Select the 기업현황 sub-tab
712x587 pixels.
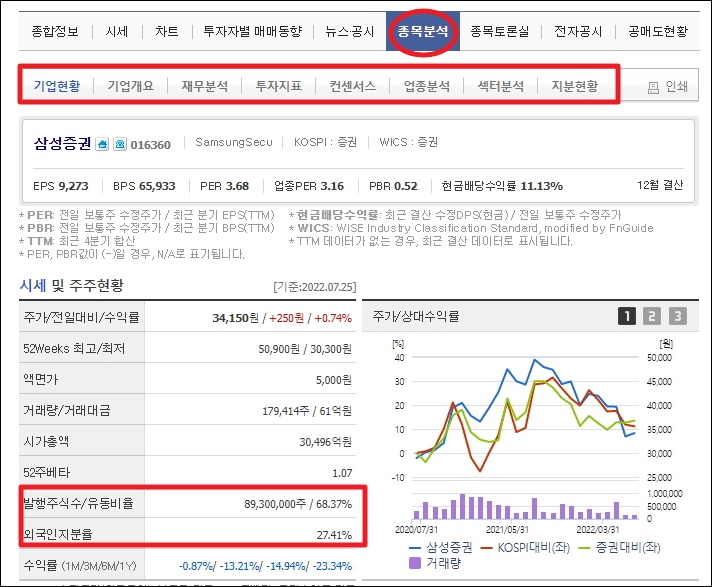(x=57, y=86)
